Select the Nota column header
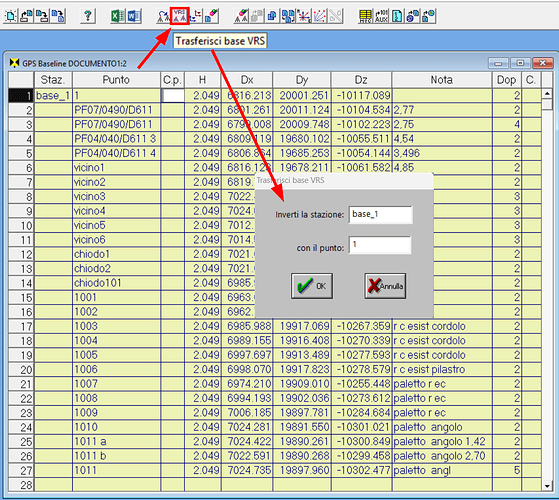 pos(442,79)
